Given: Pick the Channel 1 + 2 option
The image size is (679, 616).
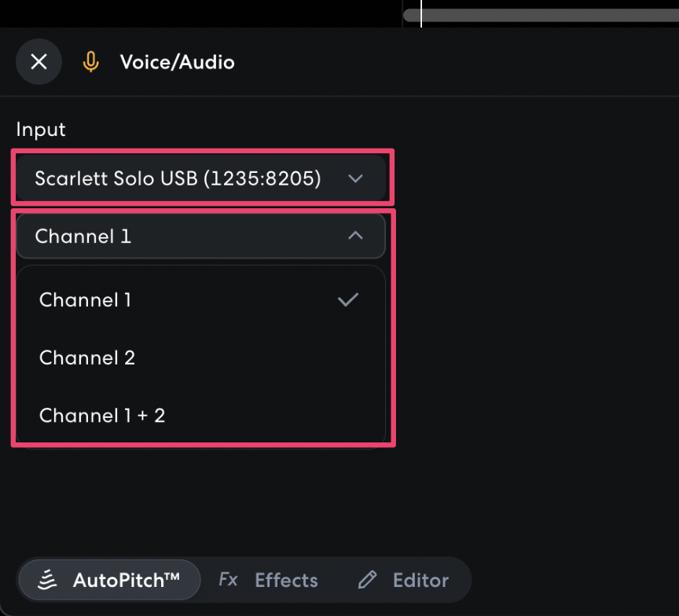Looking at the screenshot, I should pos(102,415).
